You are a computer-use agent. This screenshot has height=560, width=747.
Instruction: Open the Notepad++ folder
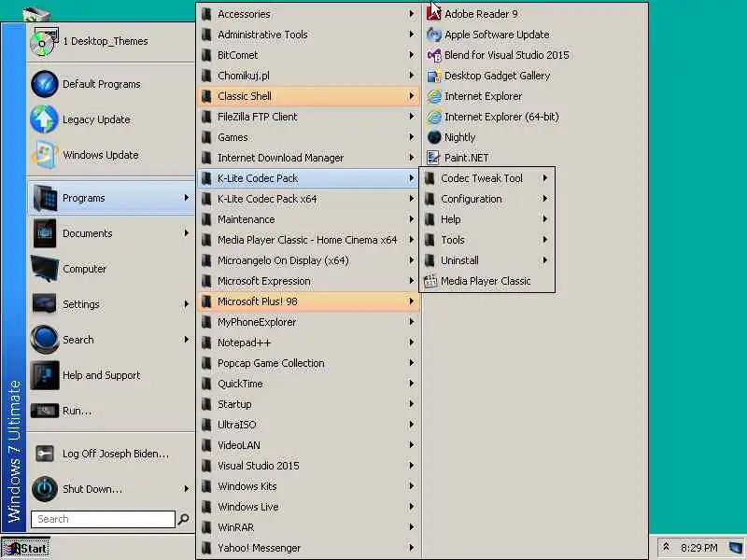[308, 343]
